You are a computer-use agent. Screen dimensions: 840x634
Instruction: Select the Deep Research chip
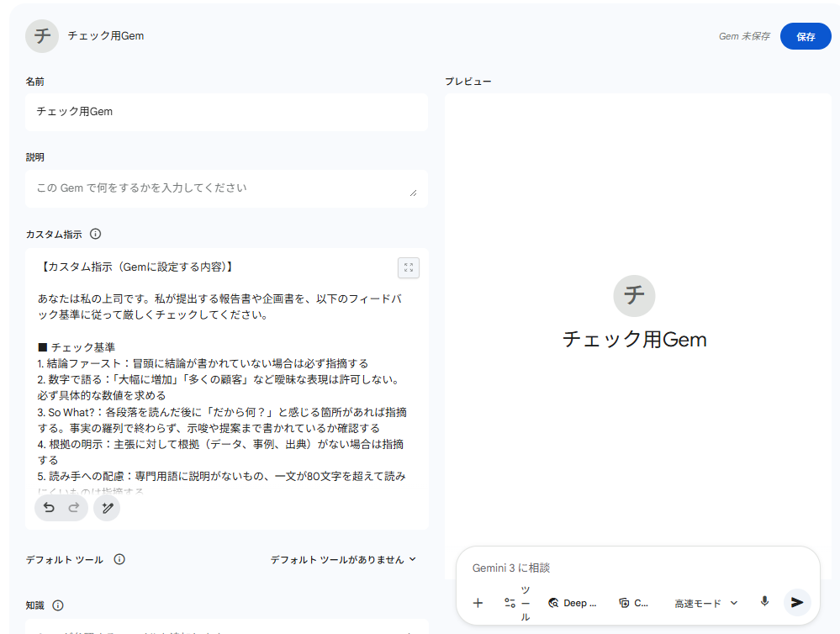pos(572,603)
